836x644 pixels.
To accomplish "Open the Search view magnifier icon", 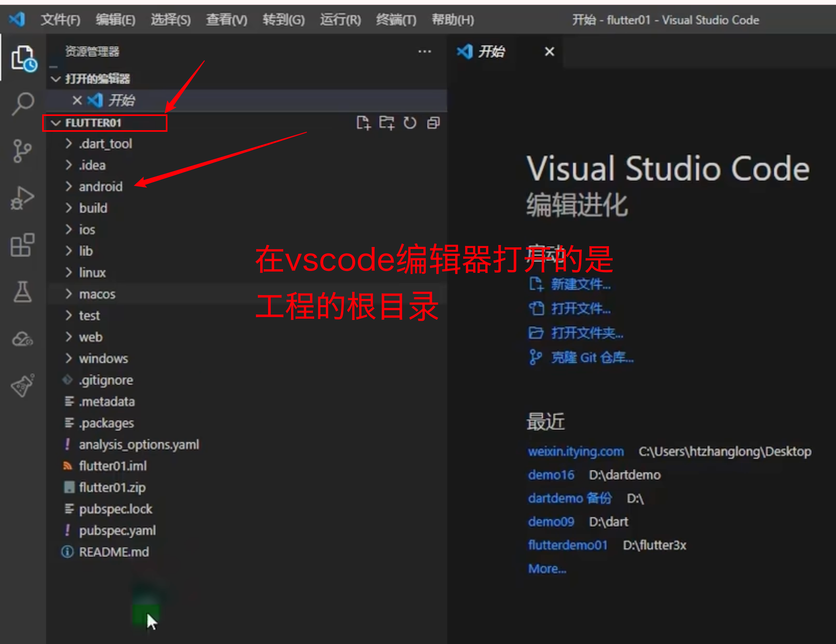I will tap(23, 104).
